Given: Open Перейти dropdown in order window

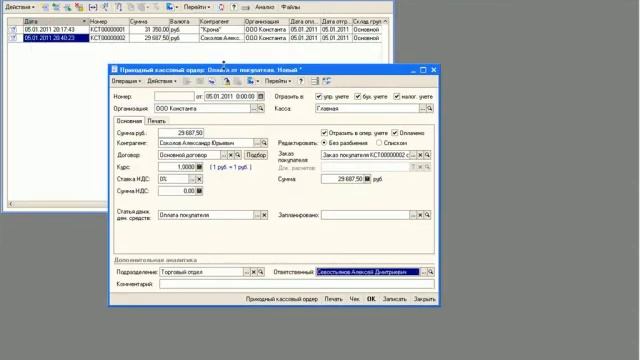Looking at the screenshot, I should 278,81.
